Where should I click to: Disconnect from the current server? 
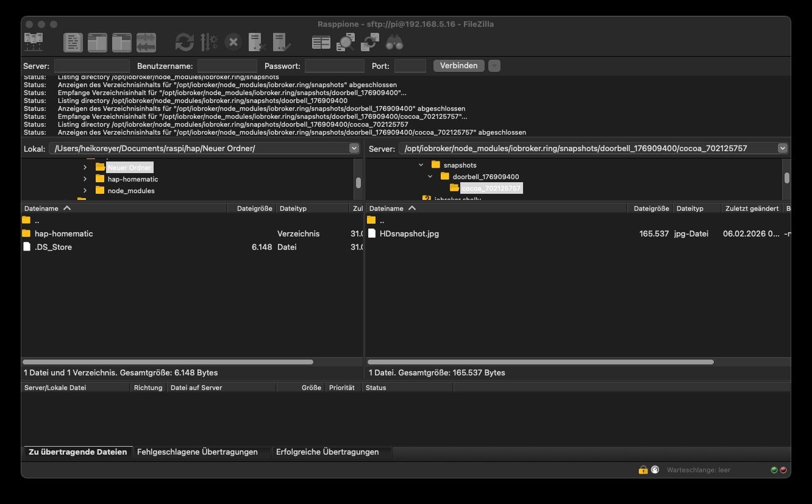coord(258,42)
